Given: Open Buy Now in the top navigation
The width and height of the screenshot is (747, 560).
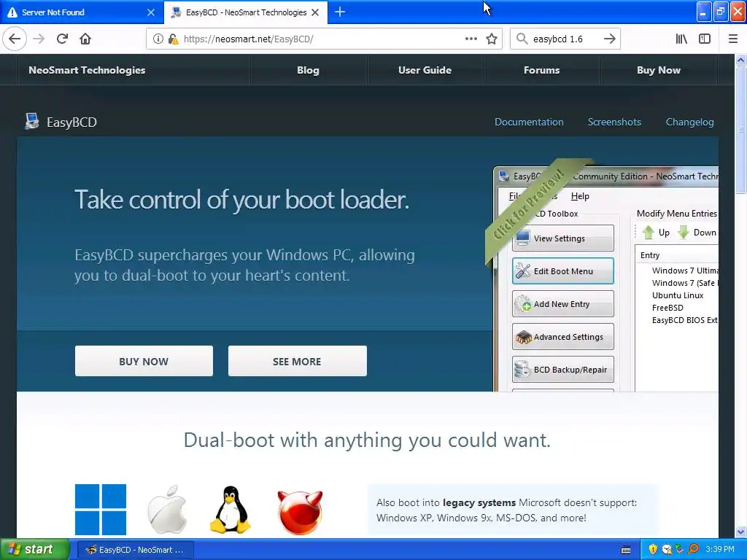Looking at the screenshot, I should (x=659, y=70).
